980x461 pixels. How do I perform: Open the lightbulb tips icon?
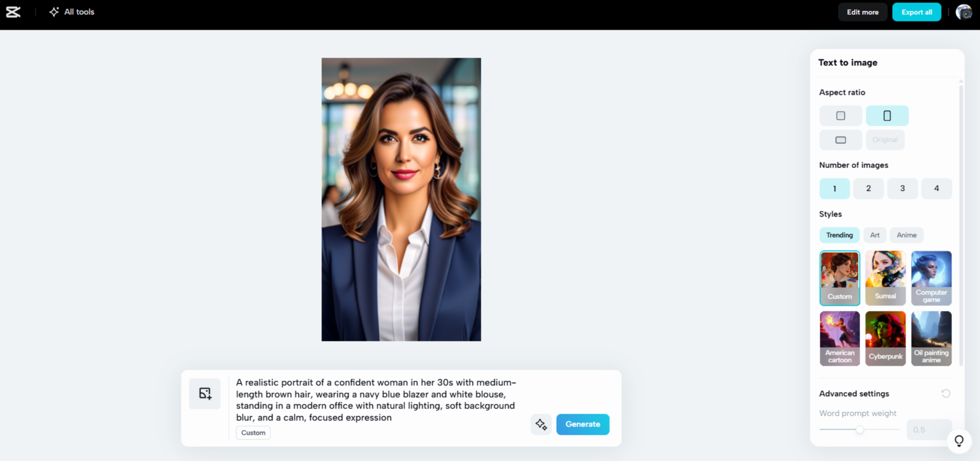(959, 440)
